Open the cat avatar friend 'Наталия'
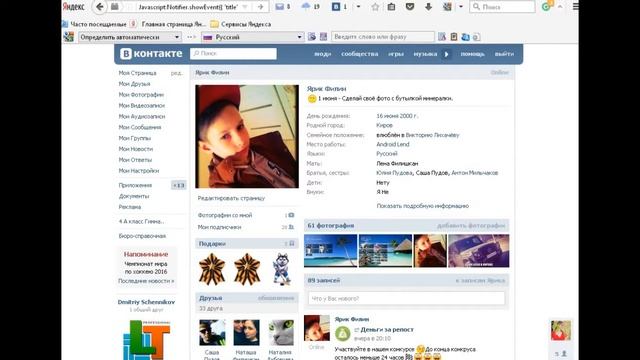 pos(281,333)
